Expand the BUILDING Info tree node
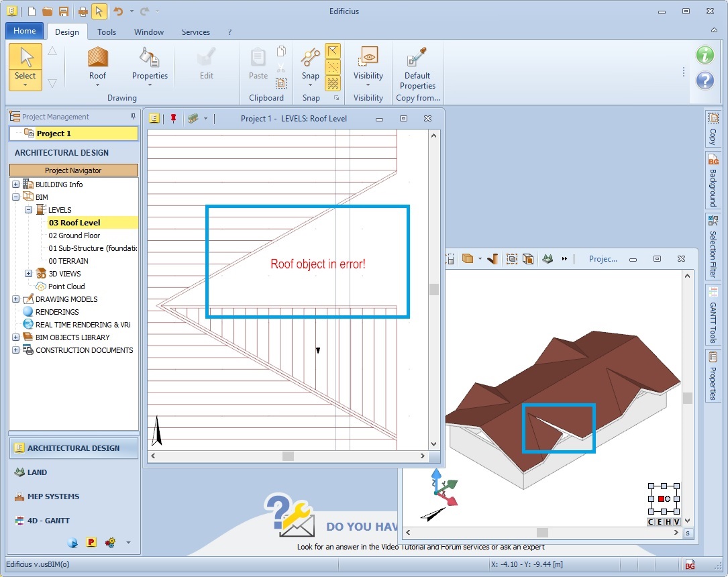The image size is (728, 577). (15, 185)
